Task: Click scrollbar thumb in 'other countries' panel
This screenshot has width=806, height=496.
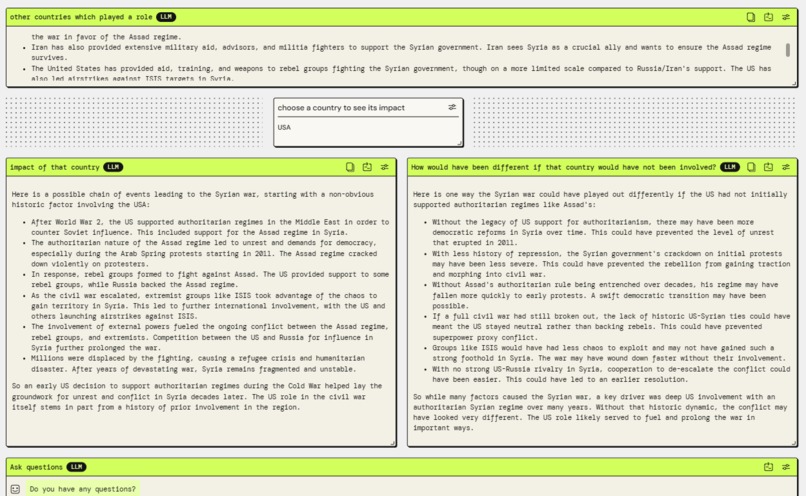Action: click(787, 50)
